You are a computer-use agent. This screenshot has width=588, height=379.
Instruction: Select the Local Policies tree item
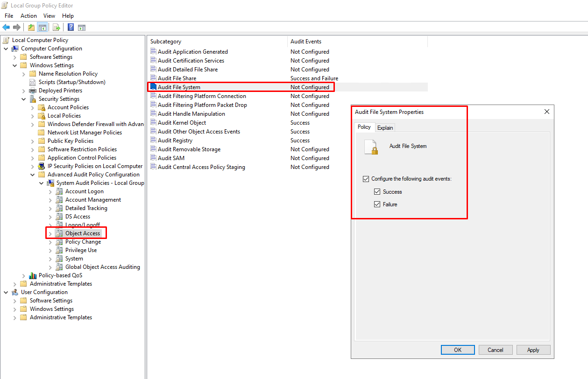point(64,116)
